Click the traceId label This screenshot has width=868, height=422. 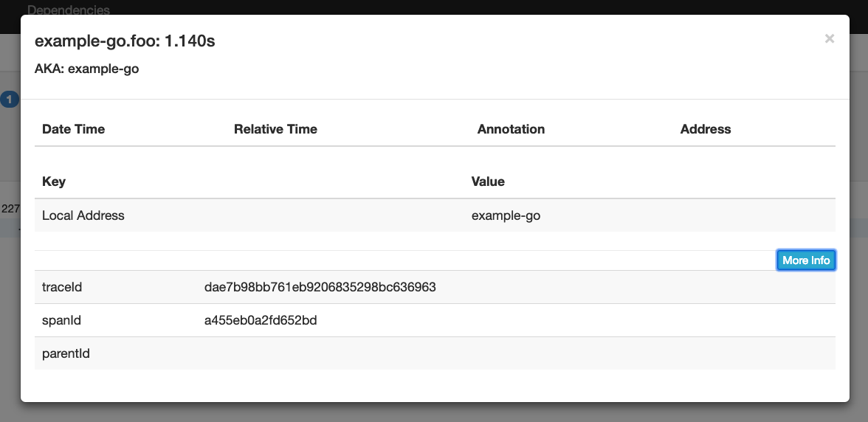62,287
